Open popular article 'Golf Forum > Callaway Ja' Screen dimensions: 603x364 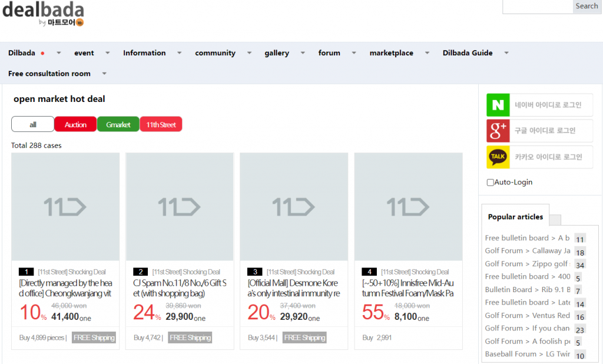[527, 251]
